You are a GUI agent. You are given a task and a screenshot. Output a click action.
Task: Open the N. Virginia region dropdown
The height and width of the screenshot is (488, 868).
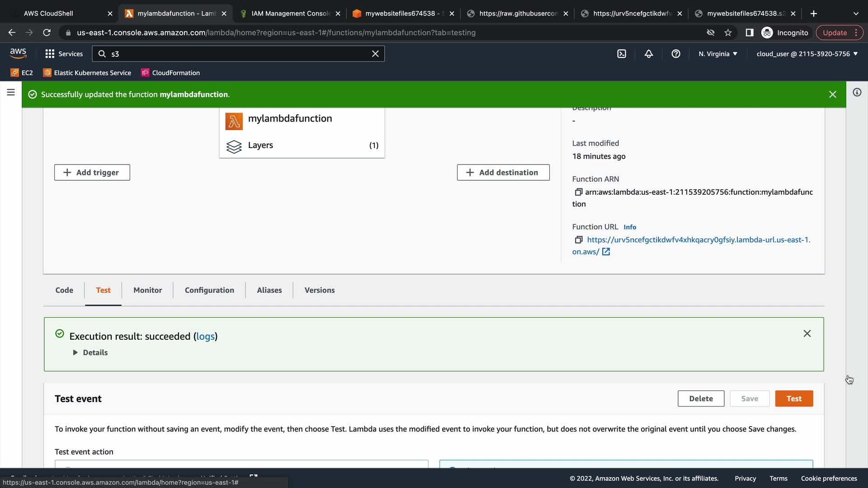click(x=717, y=54)
